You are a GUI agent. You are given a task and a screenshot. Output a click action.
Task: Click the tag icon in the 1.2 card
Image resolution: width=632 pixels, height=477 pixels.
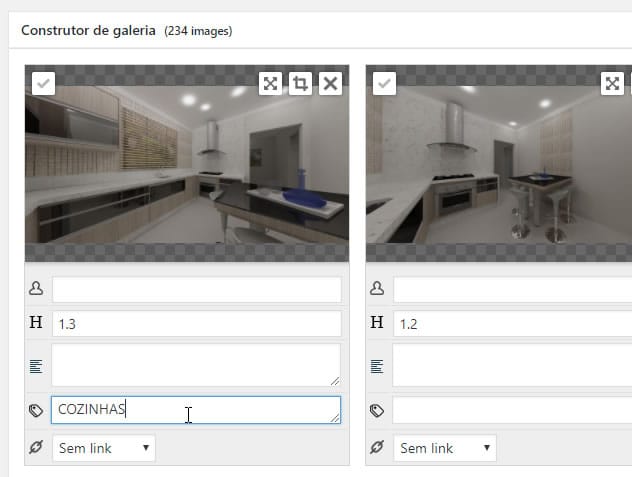[377, 410]
